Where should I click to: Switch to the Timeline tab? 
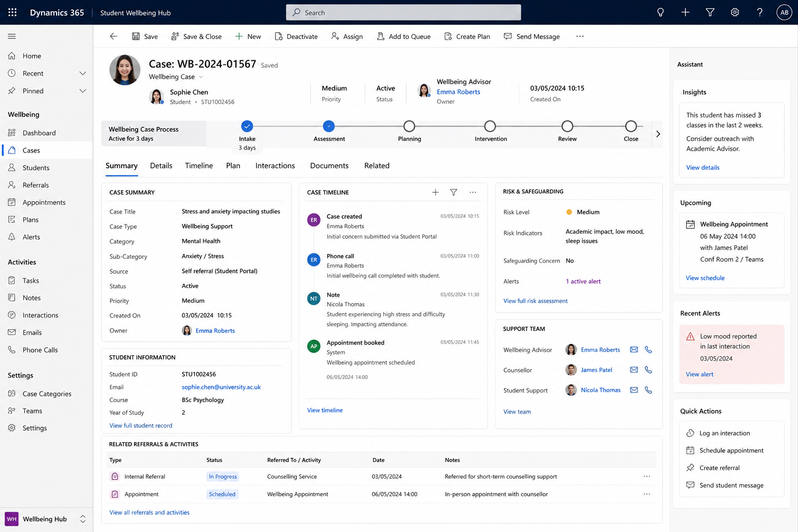[x=199, y=166]
